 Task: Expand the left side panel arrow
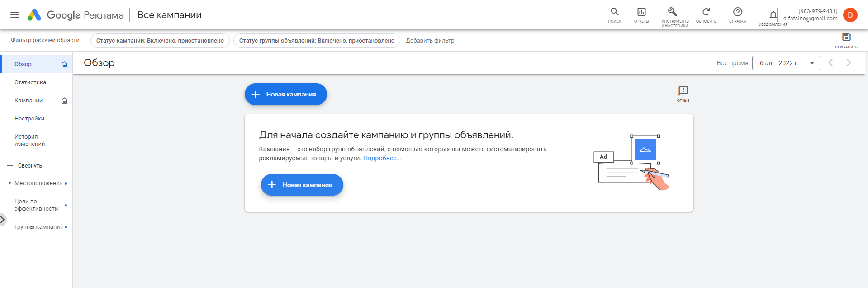3,220
